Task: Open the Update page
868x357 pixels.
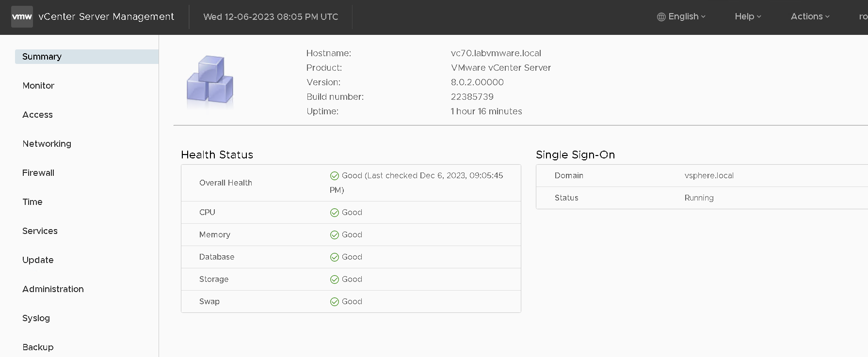Action: (38, 260)
